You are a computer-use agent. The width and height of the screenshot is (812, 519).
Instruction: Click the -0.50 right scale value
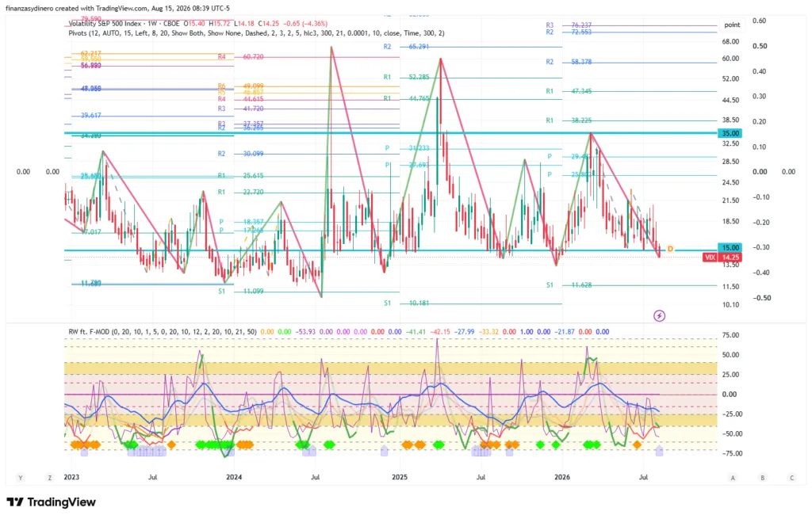pyautogui.click(x=761, y=298)
